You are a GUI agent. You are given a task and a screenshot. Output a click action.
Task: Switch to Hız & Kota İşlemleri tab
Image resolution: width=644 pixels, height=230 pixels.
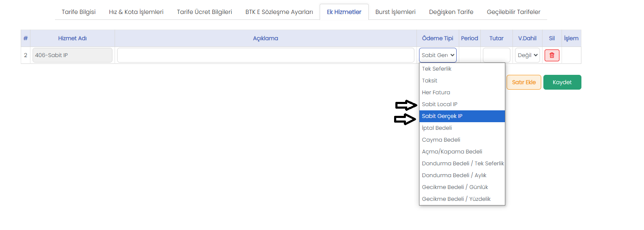tap(136, 12)
